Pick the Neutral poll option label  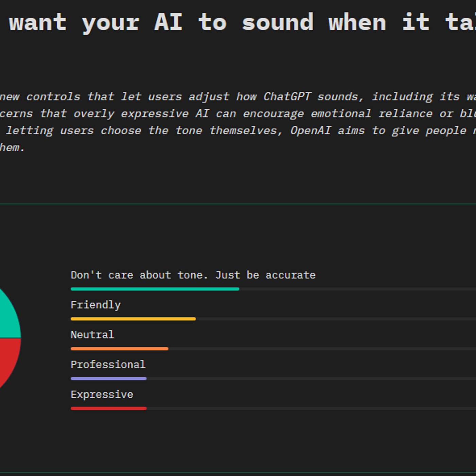coord(92,335)
